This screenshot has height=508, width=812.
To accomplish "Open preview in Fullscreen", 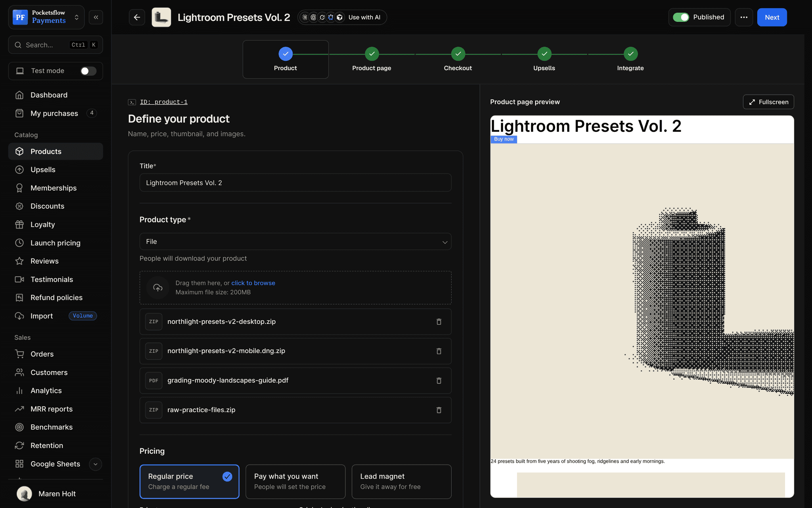I will coord(768,102).
